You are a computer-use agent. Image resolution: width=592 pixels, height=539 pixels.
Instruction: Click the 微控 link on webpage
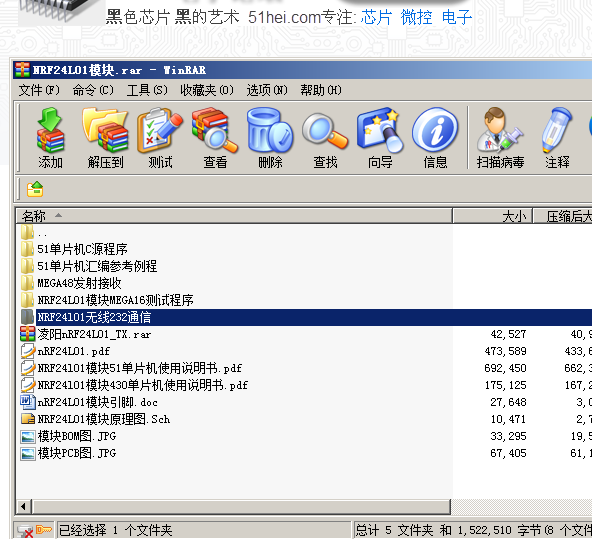416,17
